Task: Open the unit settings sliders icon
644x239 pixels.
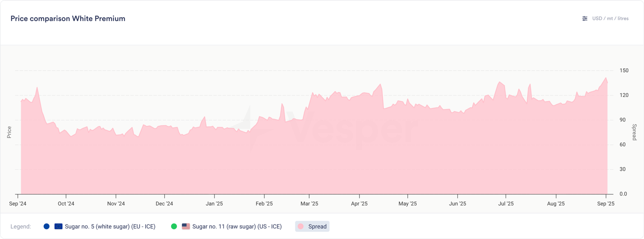Action: (x=585, y=19)
